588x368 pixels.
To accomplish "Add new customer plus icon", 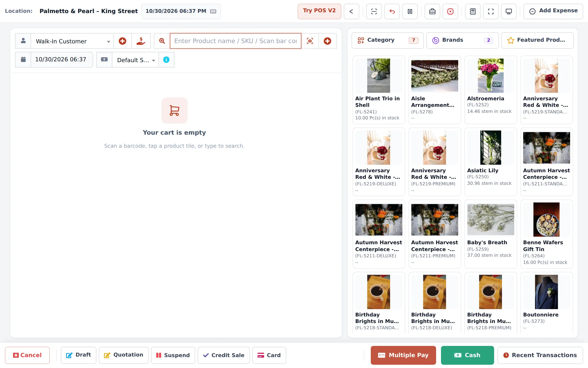I will [122, 41].
